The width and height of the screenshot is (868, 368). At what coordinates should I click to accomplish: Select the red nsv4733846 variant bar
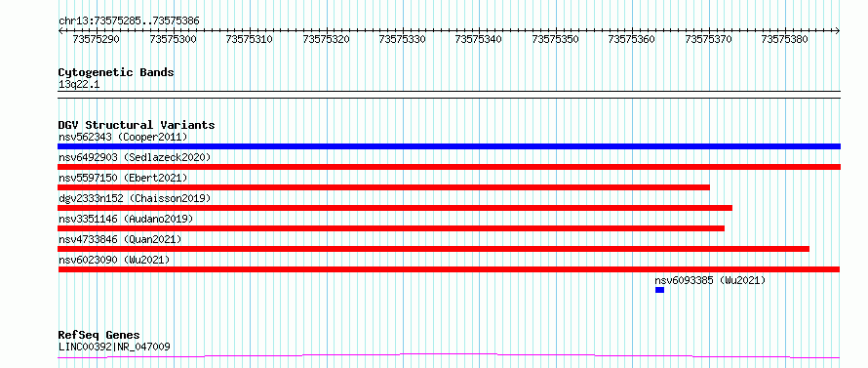(x=433, y=249)
